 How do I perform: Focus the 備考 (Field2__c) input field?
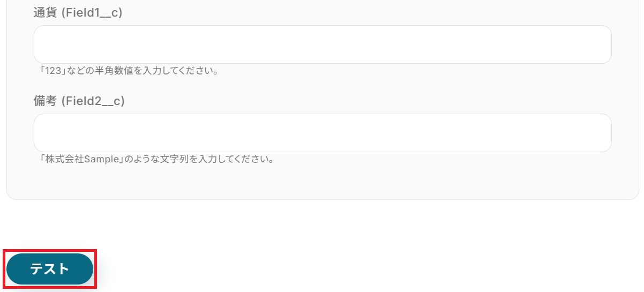[323, 133]
